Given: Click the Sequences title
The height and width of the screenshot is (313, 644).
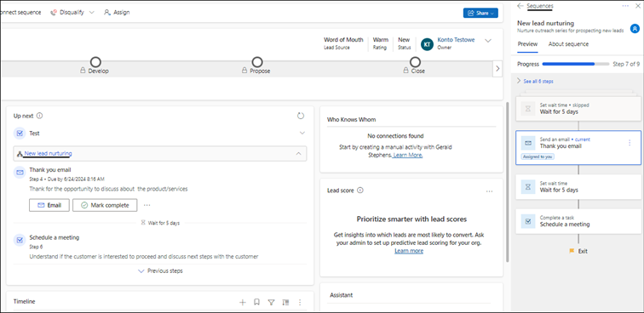Looking at the screenshot, I should (540, 6).
